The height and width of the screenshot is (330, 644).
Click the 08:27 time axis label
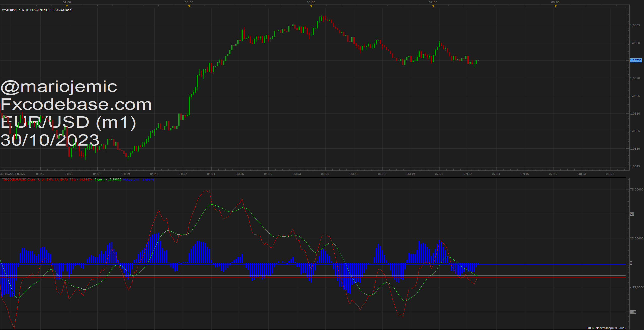(x=610, y=174)
